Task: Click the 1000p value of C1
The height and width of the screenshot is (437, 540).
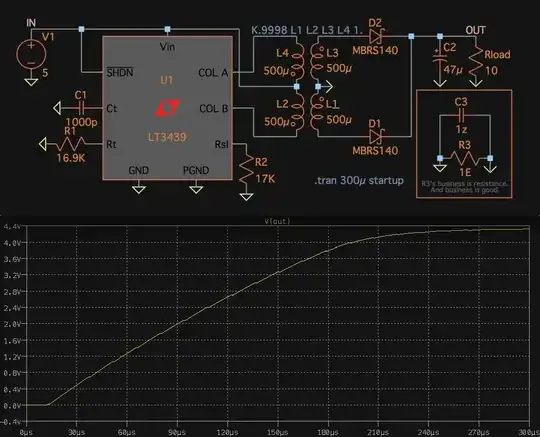Action: pos(82,122)
